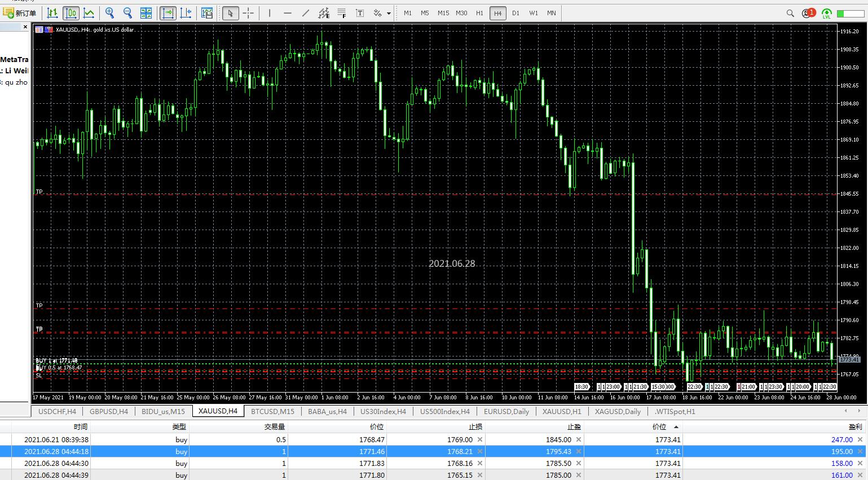
Task: Close the order with profit 247.00
Action: pyautogui.click(x=860, y=439)
